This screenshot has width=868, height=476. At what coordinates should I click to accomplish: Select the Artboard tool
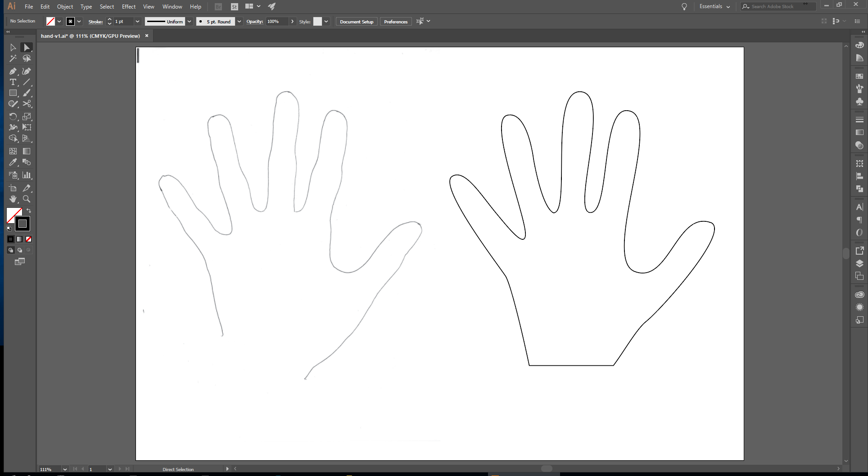click(x=13, y=188)
